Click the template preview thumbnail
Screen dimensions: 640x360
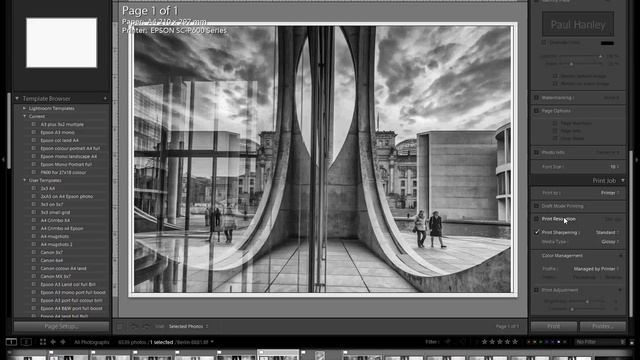(62, 42)
